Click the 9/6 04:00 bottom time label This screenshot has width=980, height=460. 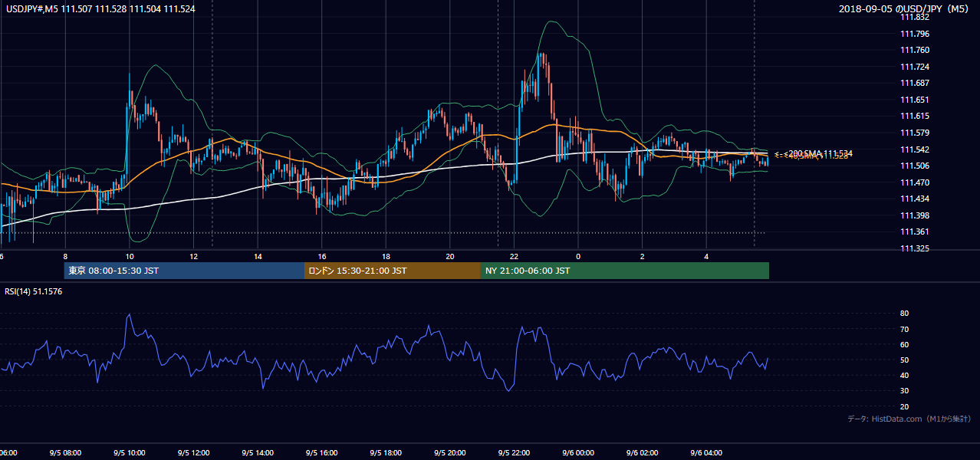click(705, 453)
